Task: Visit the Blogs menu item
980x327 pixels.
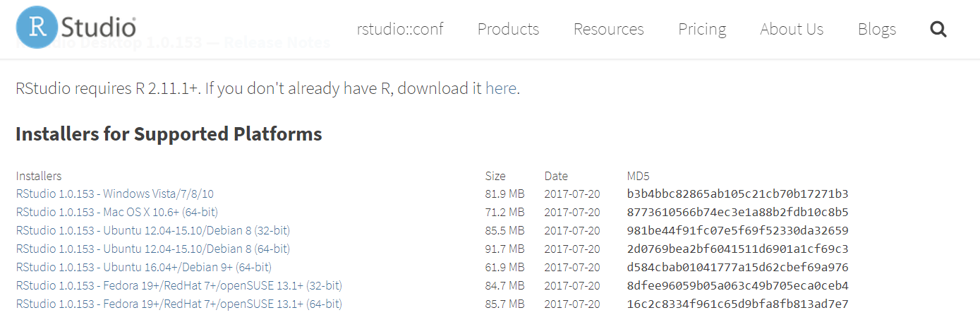Action: pyautogui.click(x=876, y=29)
